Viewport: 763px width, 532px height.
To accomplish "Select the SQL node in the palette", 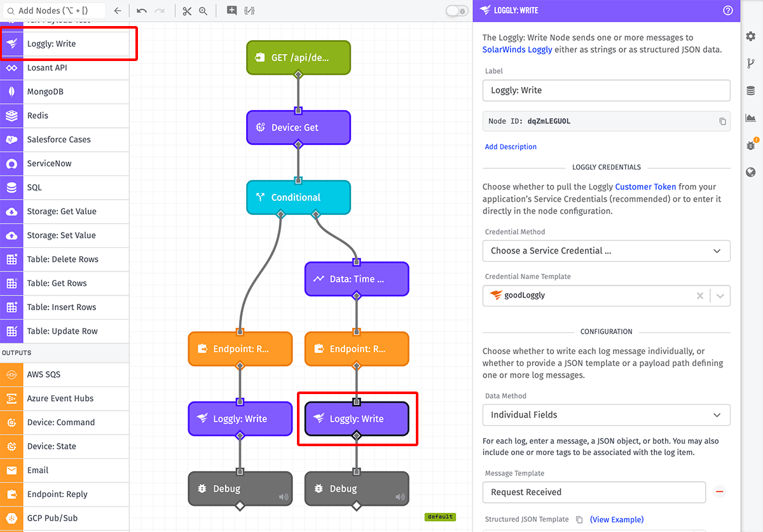I will tap(64, 188).
